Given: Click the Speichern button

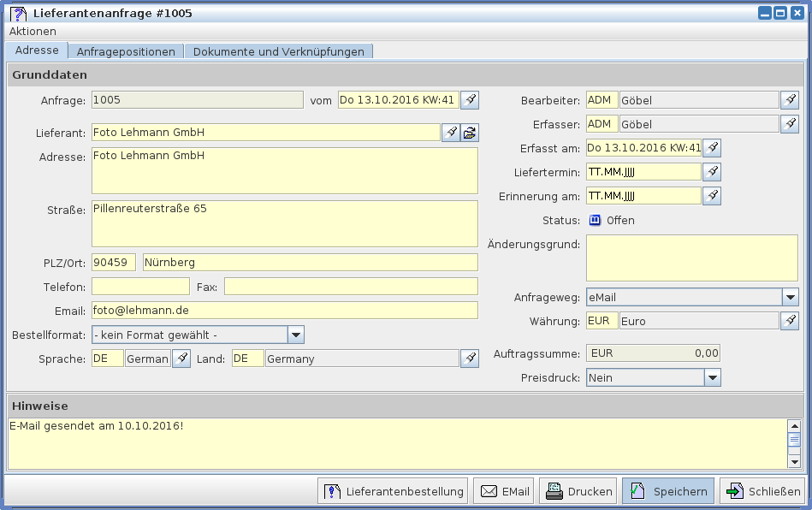Looking at the screenshot, I should pos(667,491).
